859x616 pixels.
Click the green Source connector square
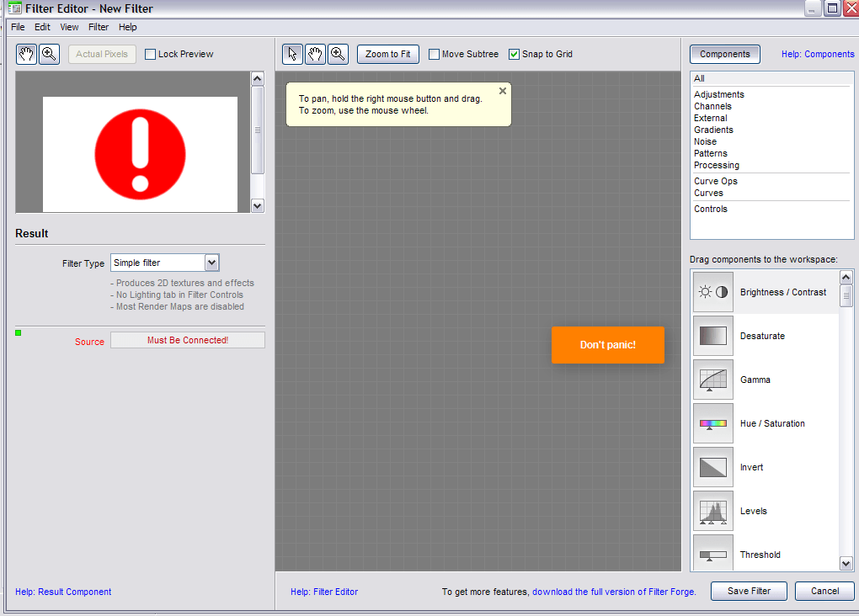18,333
